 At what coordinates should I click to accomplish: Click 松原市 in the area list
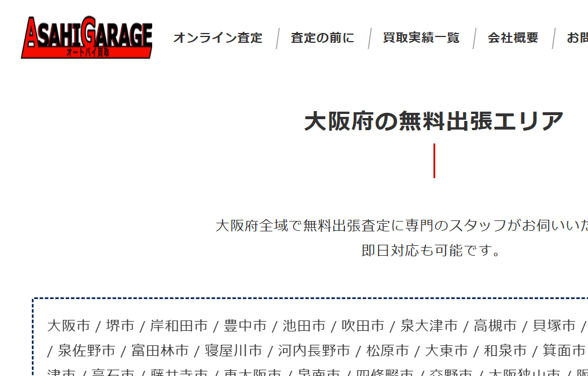point(387,351)
